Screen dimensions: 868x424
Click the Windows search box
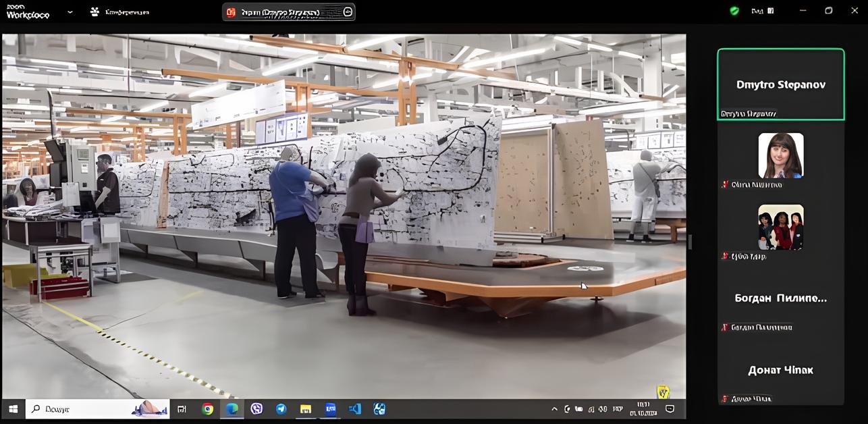tap(98, 408)
